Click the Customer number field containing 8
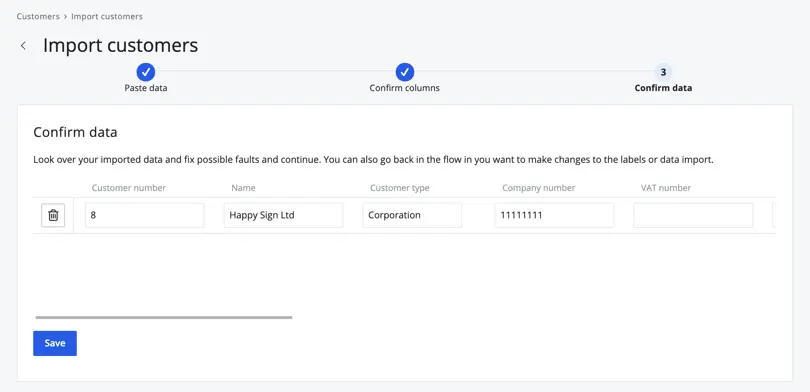 click(145, 215)
